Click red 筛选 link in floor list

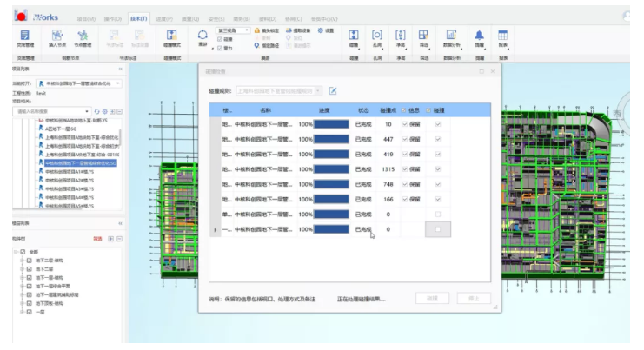97,239
